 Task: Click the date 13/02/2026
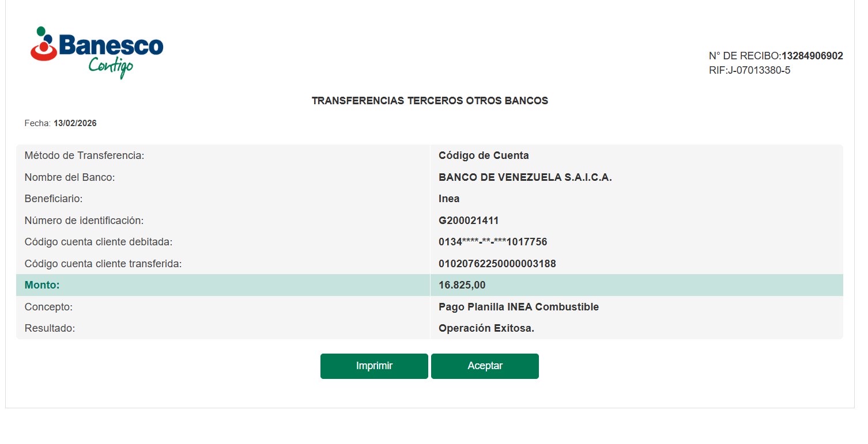[x=75, y=123]
